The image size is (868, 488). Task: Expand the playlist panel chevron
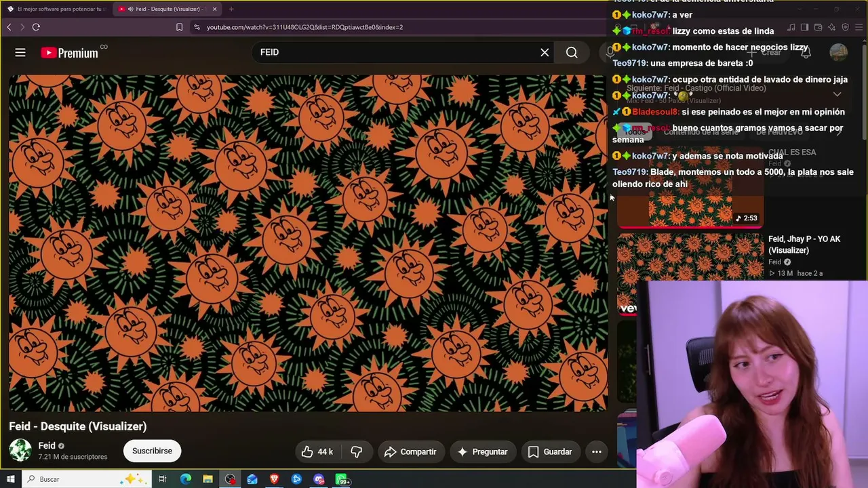tap(837, 94)
